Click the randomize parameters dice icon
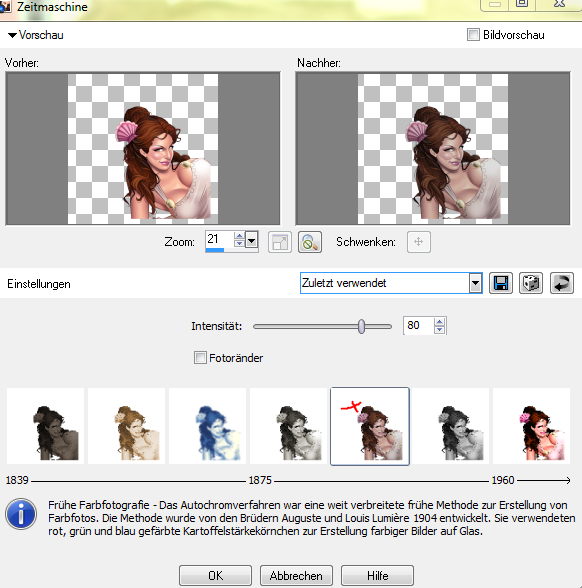This screenshot has width=582, height=588. (x=531, y=283)
